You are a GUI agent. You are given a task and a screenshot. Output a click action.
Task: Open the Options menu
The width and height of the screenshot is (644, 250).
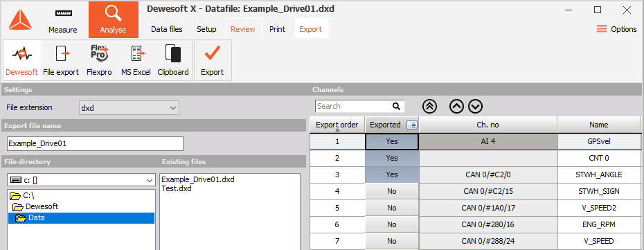coord(616,28)
